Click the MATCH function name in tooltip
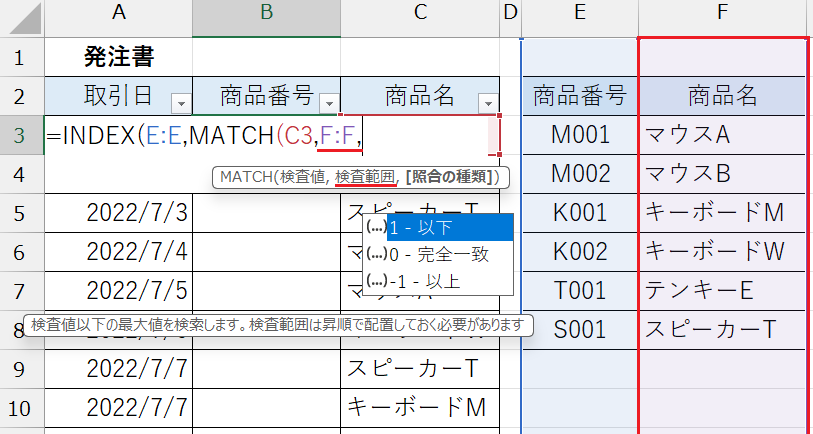This screenshot has height=434, width=813. pos(246,177)
